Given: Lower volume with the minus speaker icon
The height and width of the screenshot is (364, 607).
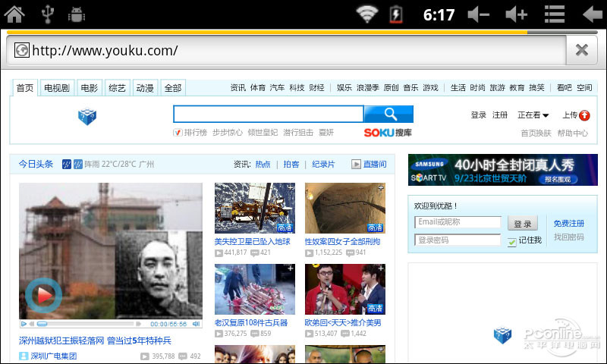Looking at the screenshot, I should [479, 14].
